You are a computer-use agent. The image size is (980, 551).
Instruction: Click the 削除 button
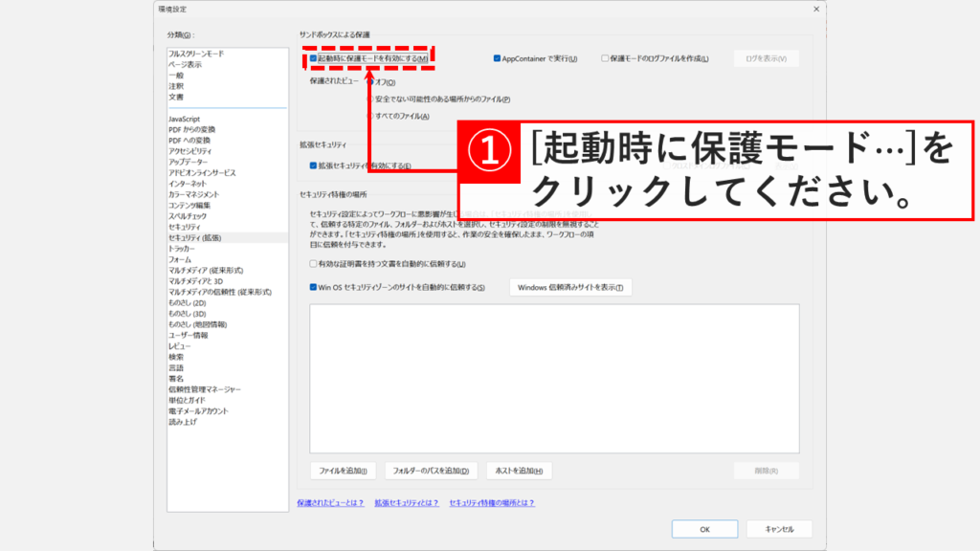[x=767, y=471]
